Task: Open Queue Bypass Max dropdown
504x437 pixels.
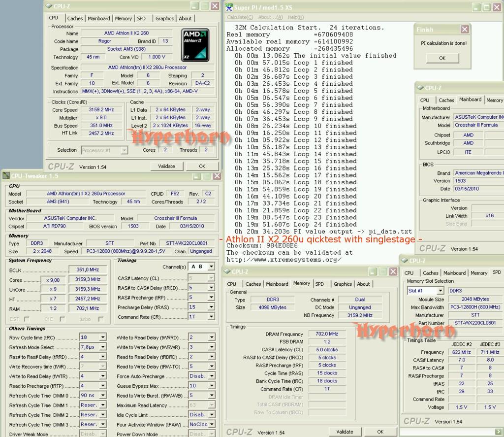Action: (x=211, y=385)
